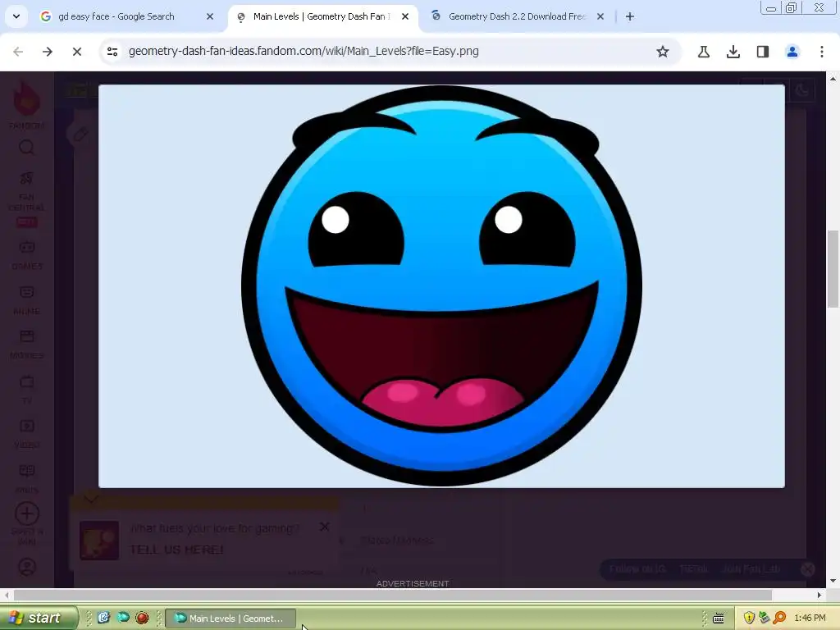Close the gaming survey popup

tap(324, 527)
